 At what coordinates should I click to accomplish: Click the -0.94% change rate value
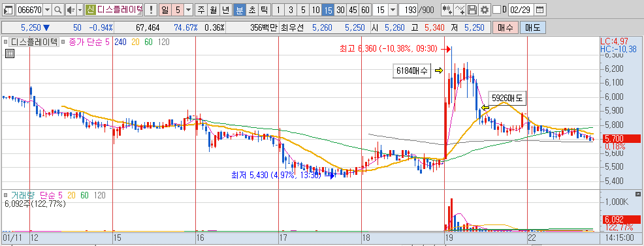(x=102, y=28)
